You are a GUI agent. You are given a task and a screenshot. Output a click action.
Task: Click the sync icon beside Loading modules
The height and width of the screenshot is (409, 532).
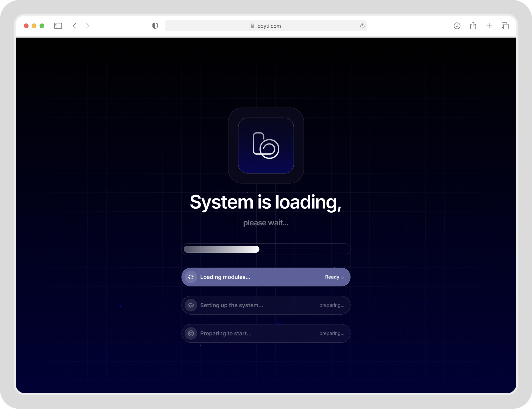click(x=191, y=277)
